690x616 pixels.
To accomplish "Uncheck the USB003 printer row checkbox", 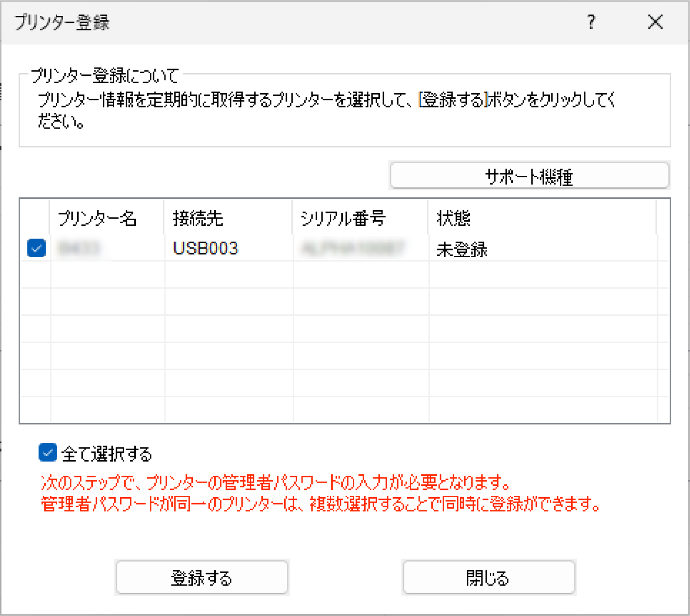I will point(37,248).
